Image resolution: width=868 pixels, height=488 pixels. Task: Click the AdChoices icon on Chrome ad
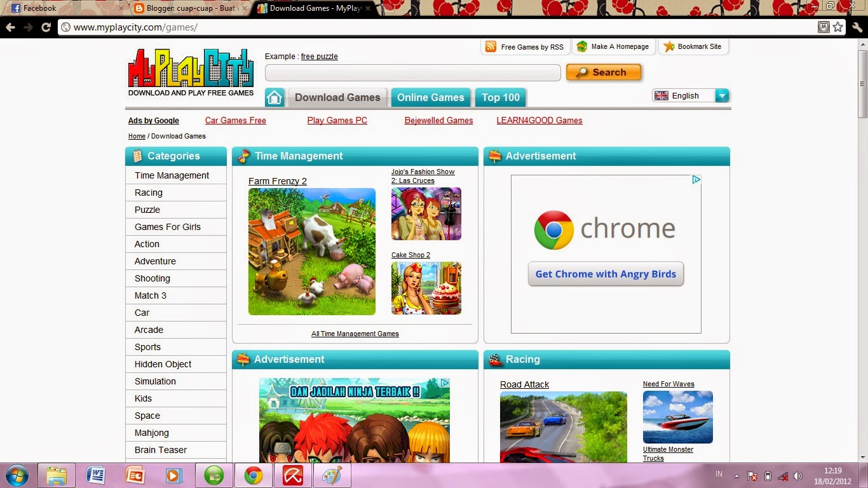click(x=696, y=180)
